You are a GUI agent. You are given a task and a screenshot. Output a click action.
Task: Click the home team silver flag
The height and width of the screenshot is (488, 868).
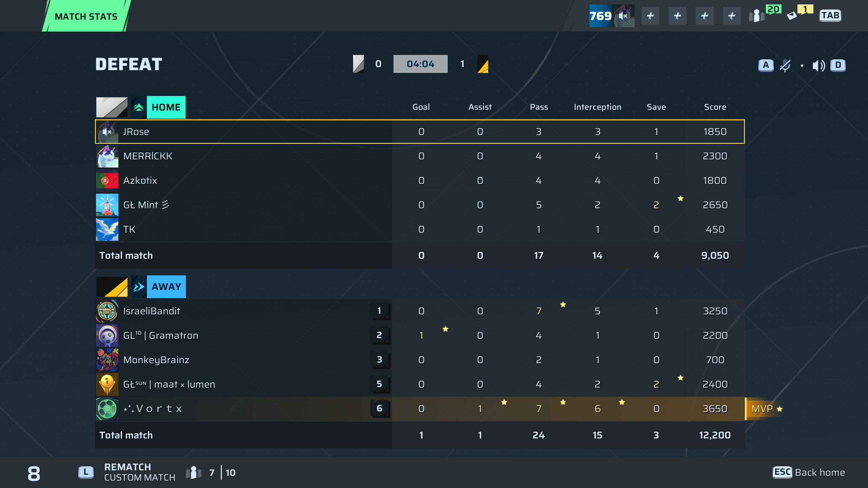pyautogui.click(x=112, y=107)
